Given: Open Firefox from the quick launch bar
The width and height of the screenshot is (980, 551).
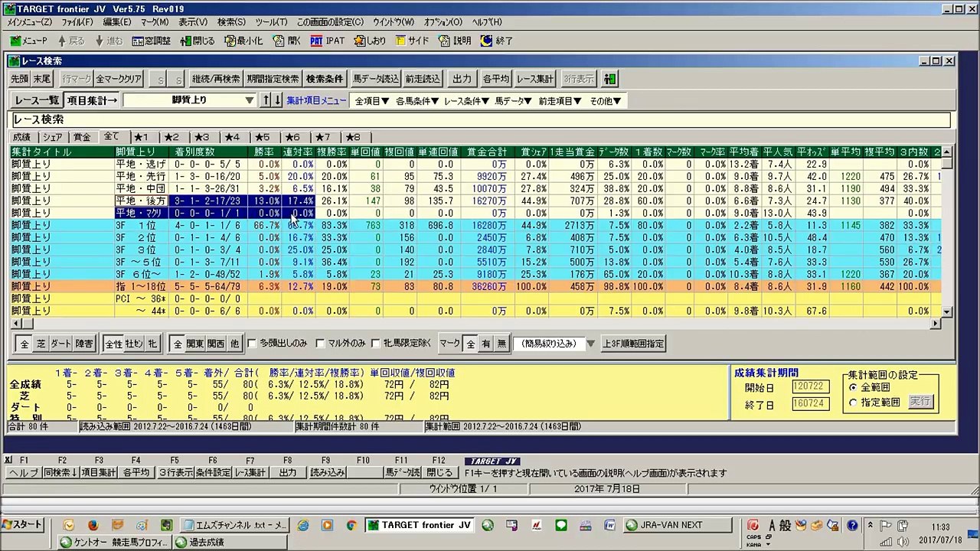Looking at the screenshot, I should pyautogui.click(x=93, y=526).
